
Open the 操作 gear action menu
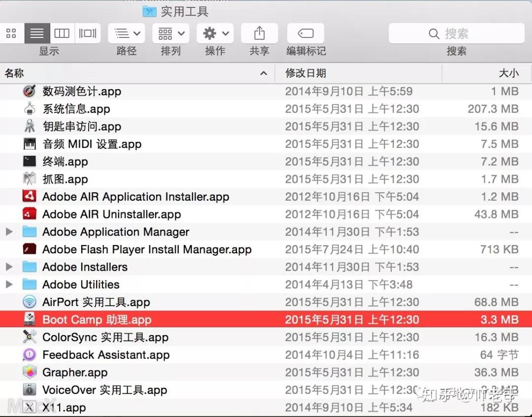point(215,33)
